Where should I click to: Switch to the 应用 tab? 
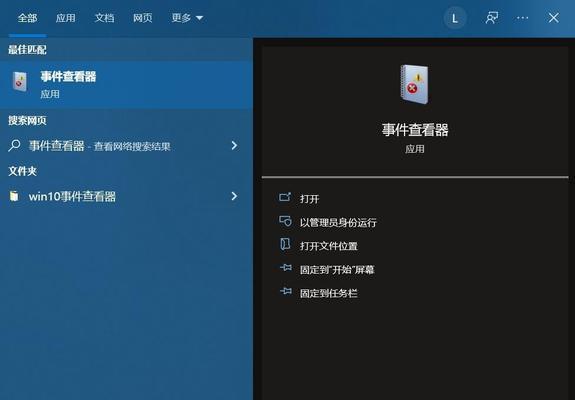pyautogui.click(x=66, y=18)
